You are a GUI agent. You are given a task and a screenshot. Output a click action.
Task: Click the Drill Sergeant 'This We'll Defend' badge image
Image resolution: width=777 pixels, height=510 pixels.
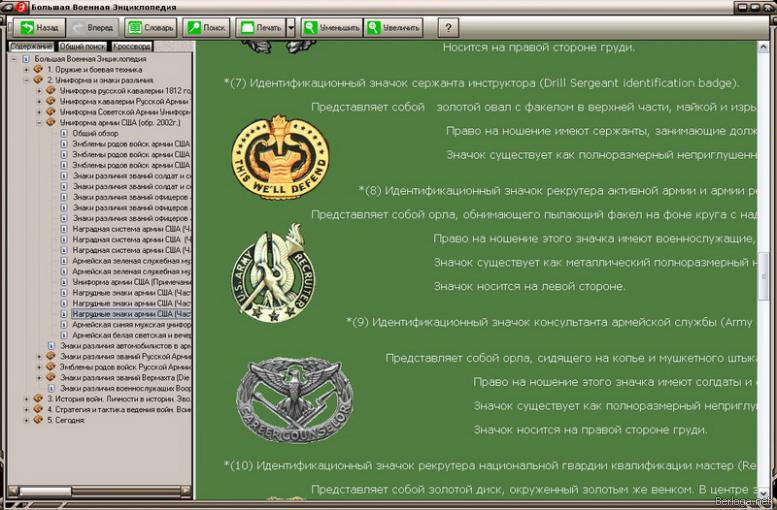280,158
